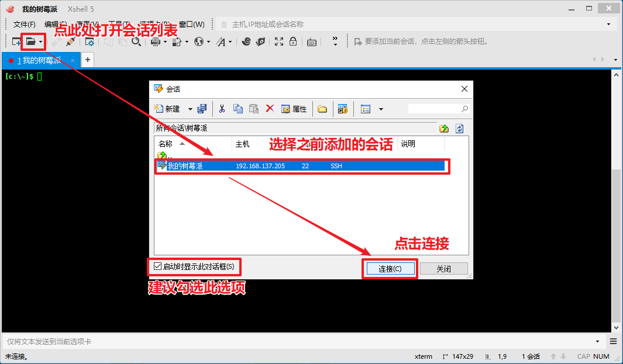This screenshot has height=364, width=623.
Task: Click the new folder icon in dialog
Action: click(322, 109)
